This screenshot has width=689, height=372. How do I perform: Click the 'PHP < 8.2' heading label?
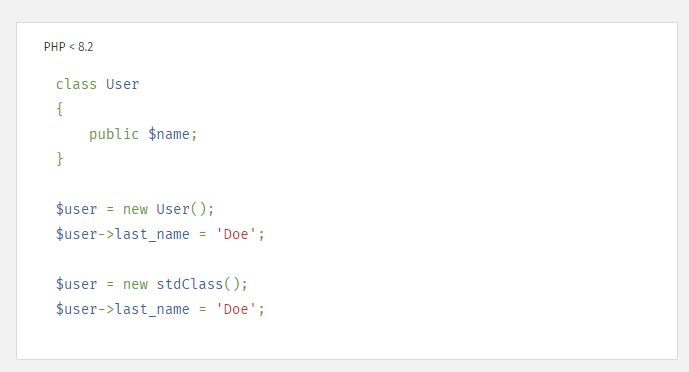click(x=69, y=47)
